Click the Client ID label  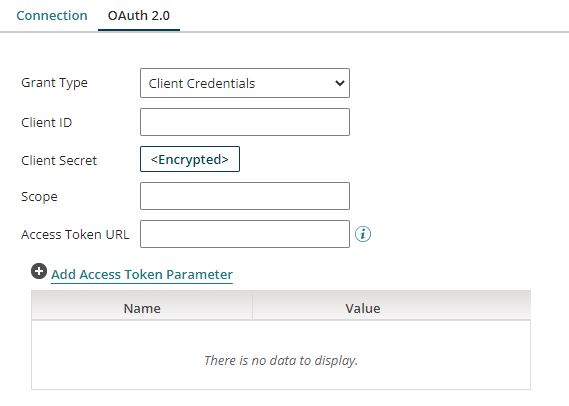coord(46,123)
